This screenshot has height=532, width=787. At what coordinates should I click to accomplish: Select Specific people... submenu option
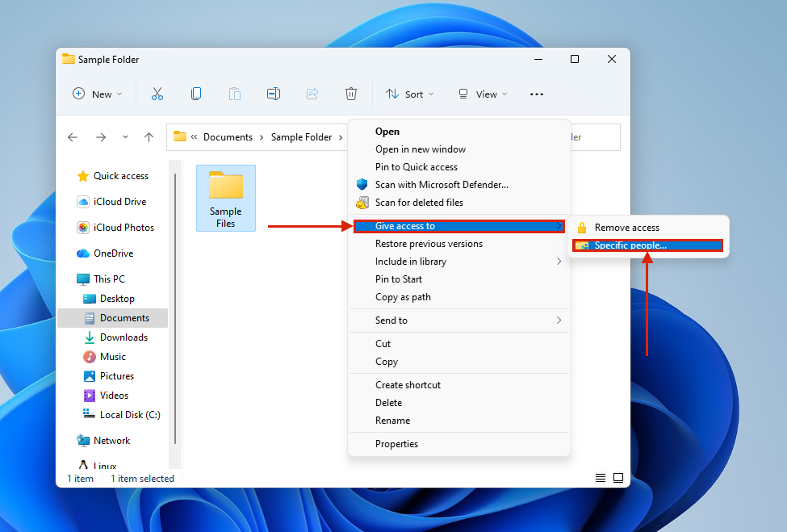click(x=630, y=245)
